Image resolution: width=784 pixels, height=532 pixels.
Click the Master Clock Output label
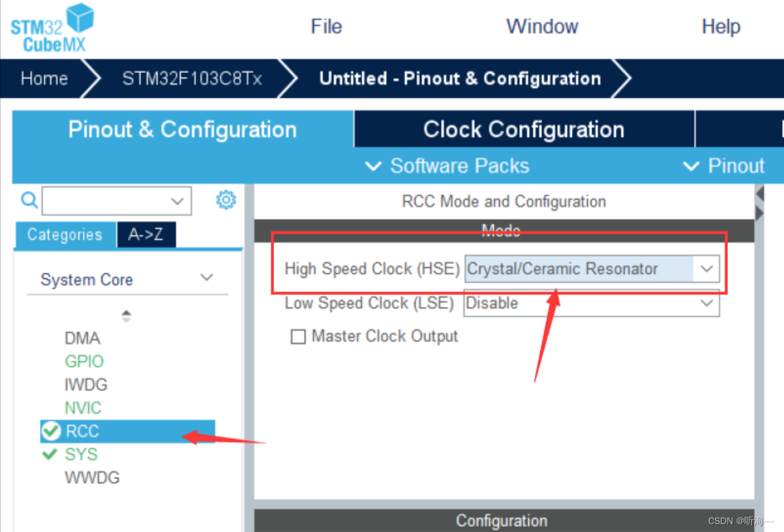coord(385,336)
